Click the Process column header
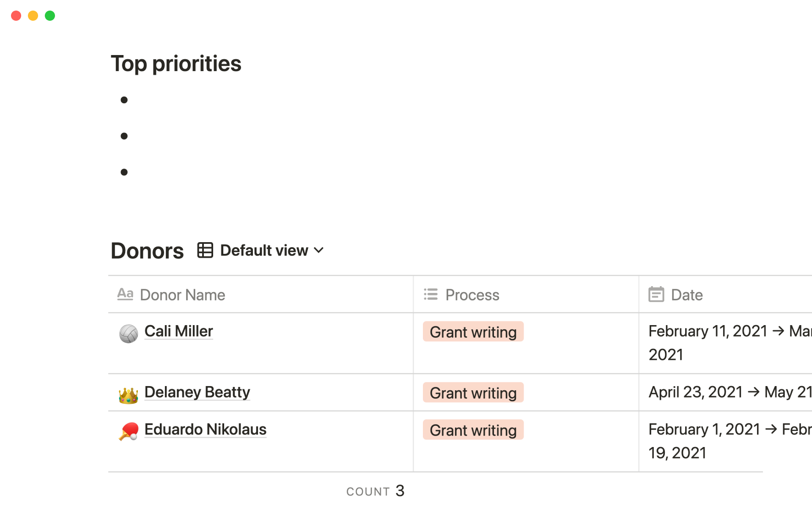The width and height of the screenshot is (812, 508). [x=472, y=295]
